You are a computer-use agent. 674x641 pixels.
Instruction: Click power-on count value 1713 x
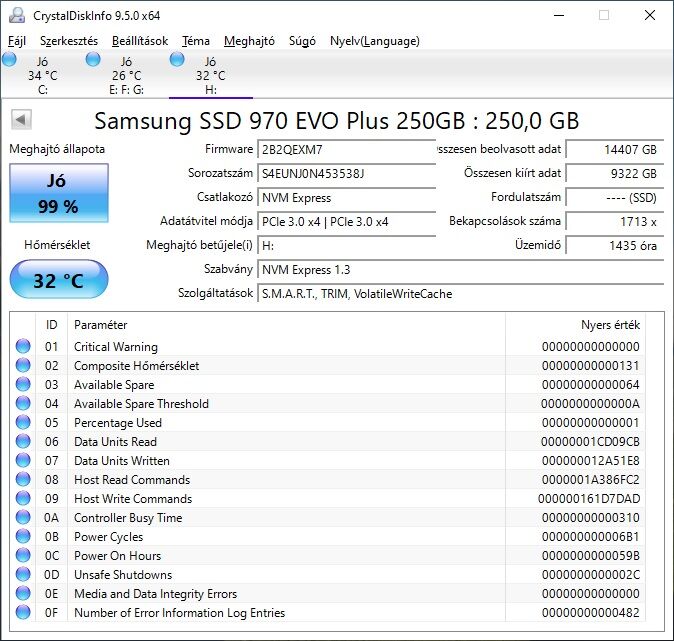coord(615,222)
